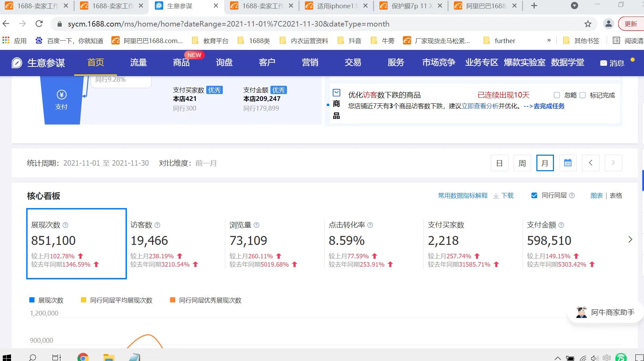The width and height of the screenshot is (644, 361).
Task: Expand the 内衣运营资料 bookmarks folder
Action: click(x=304, y=41)
